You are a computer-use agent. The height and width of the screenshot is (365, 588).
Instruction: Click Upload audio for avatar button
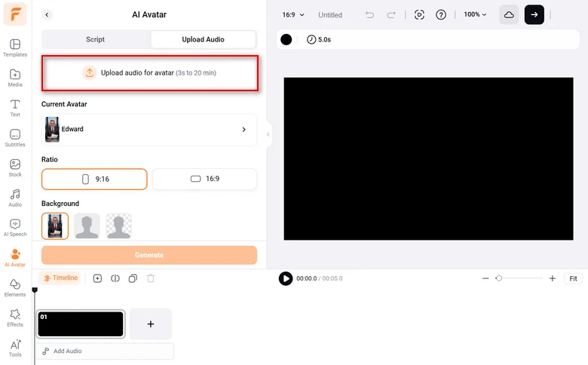(x=149, y=73)
